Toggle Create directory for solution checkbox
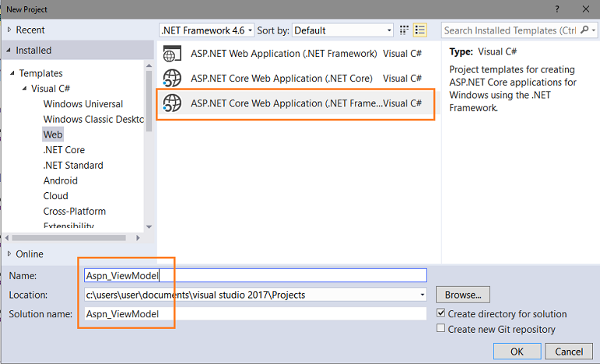Viewport: 600px width, 364px height. click(440, 313)
